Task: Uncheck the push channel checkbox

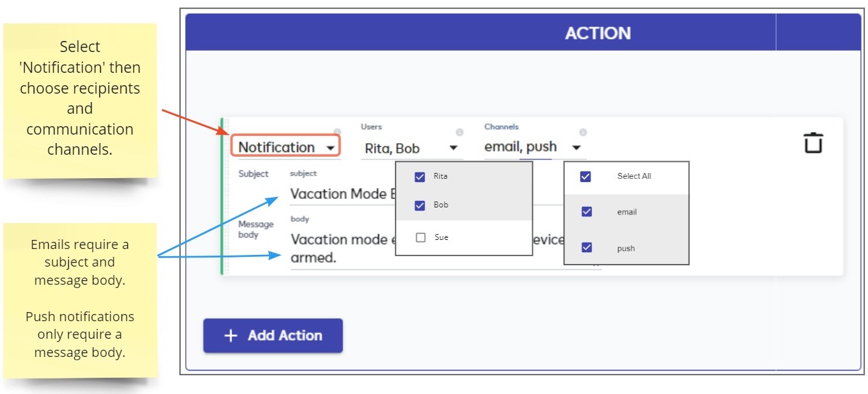Action: 587,247
